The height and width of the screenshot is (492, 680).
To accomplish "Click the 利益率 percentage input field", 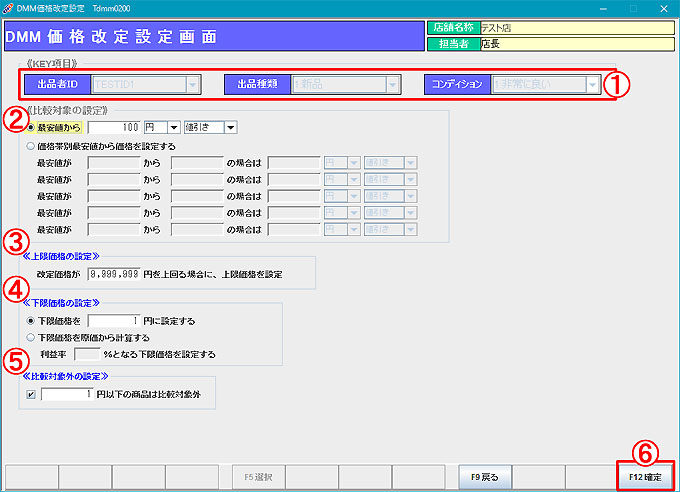I will 88,354.
